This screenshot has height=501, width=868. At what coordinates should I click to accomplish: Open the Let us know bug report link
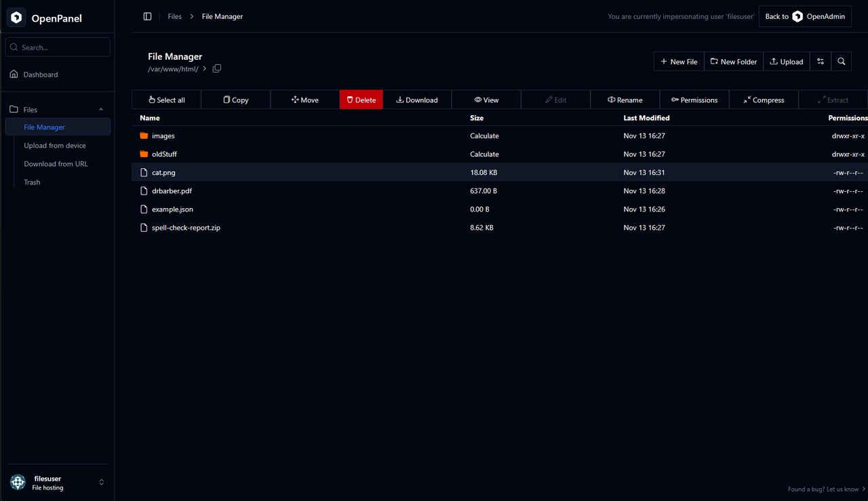click(x=843, y=489)
